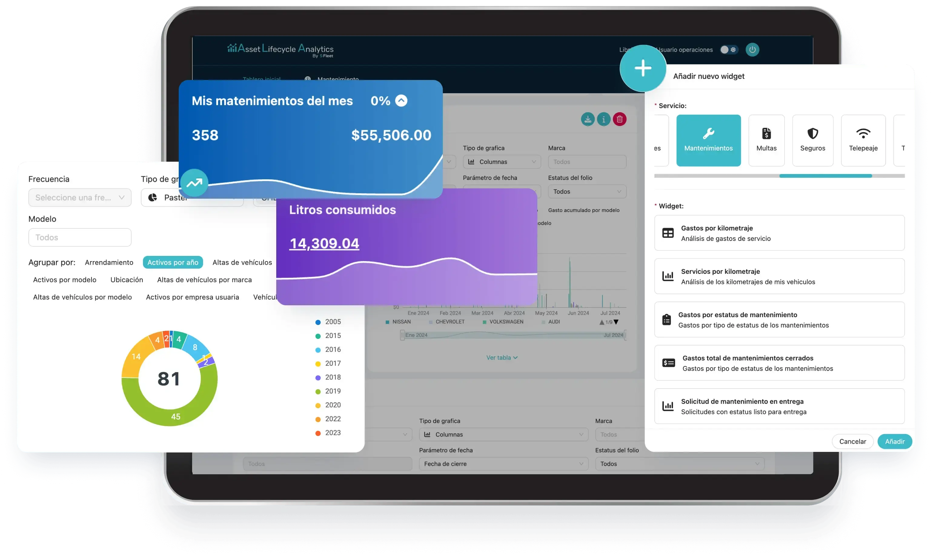
Task: Open the Fecha de cierre dropdown
Action: 503,464
